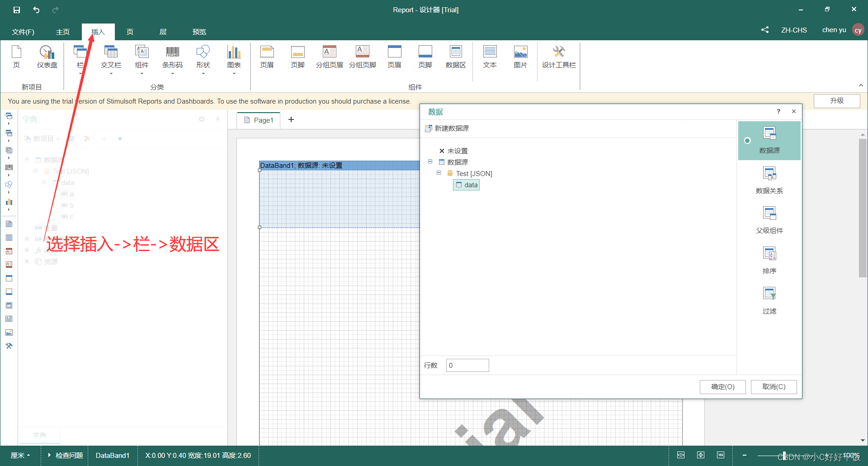Switch to the 主页 home tab
The height and width of the screenshot is (466, 868).
(x=63, y=32)
